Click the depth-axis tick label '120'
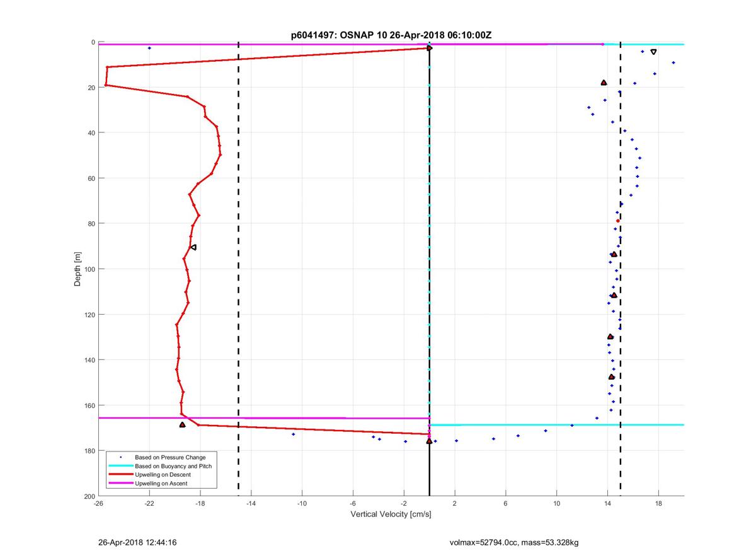This screenshot has height=558, width=756. point(89,315)
